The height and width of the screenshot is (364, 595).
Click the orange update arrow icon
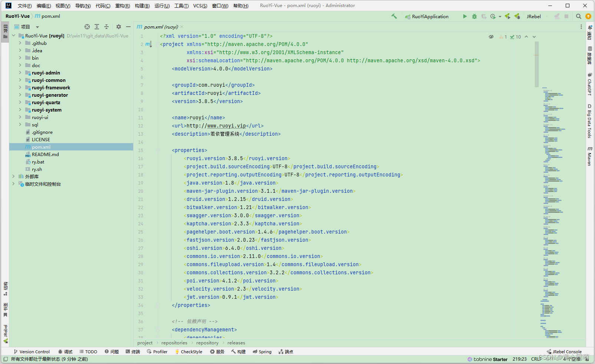[x=588, y=16]
